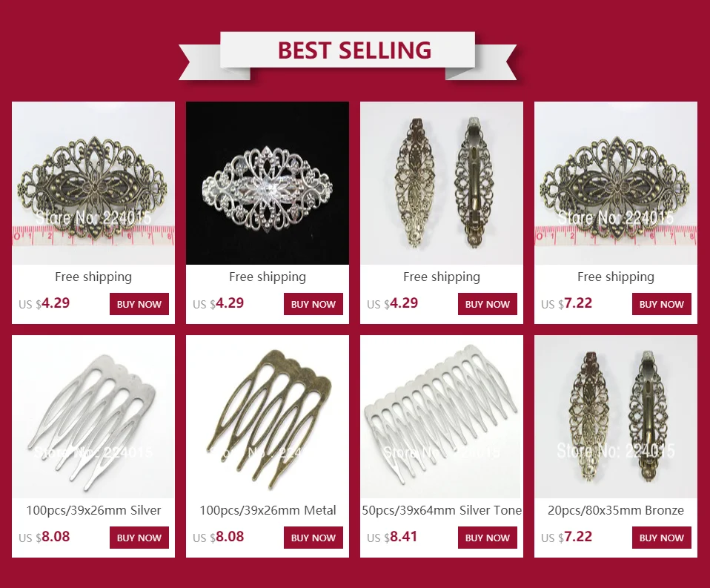Open the silver filigree barrette on black background
The image size is (710, 588).
pyautogui.click(x=267, y=183)
